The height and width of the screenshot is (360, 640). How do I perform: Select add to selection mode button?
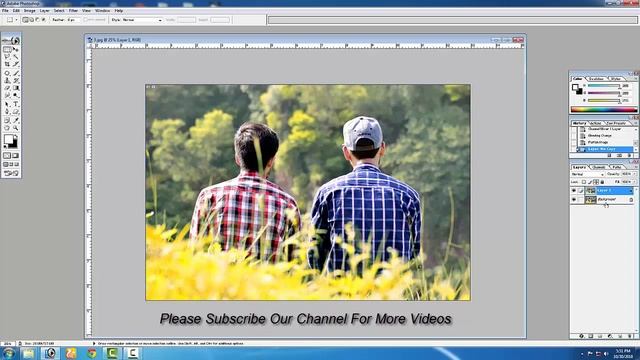(x=31, y=20)
